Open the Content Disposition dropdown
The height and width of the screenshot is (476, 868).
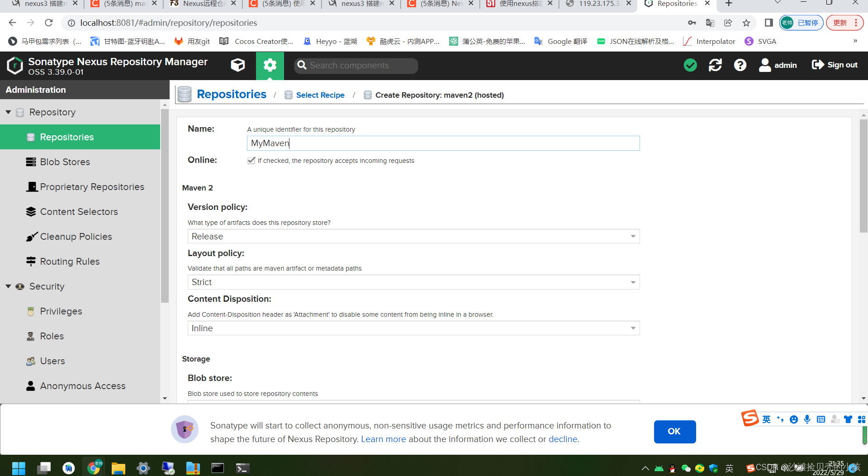click(x=413, y=328)
